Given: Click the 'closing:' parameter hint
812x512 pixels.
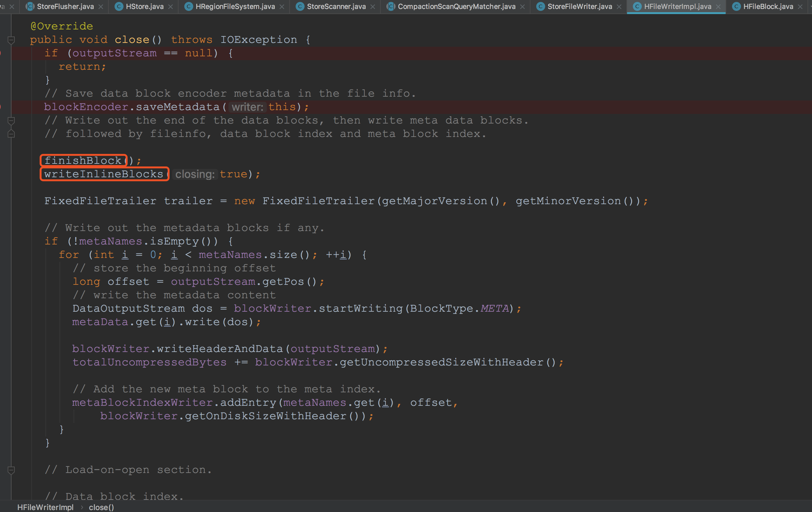Looking at the screenshot, I should pyautogui.click(x=195, y=174).
